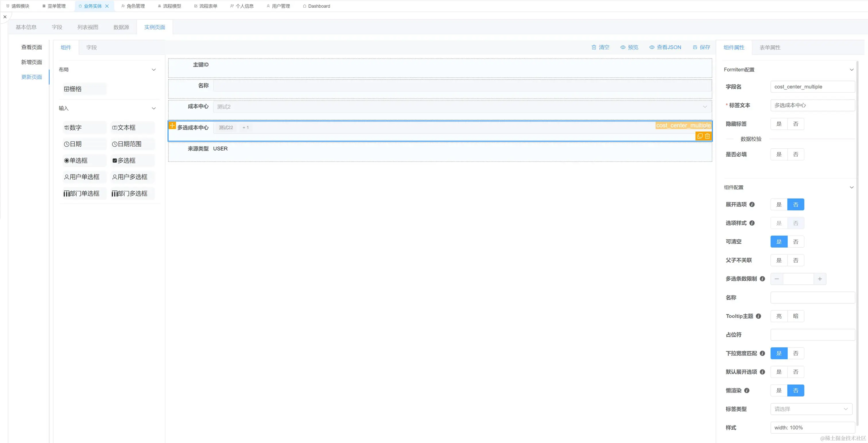Increase 多选条数限制 with plus button

point(820,279)
